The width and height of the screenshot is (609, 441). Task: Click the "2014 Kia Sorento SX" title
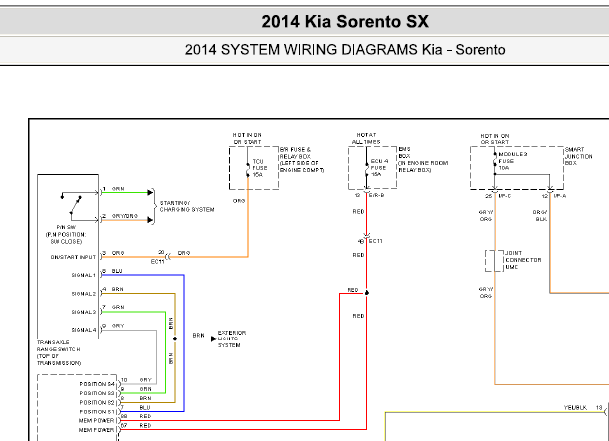345,21
